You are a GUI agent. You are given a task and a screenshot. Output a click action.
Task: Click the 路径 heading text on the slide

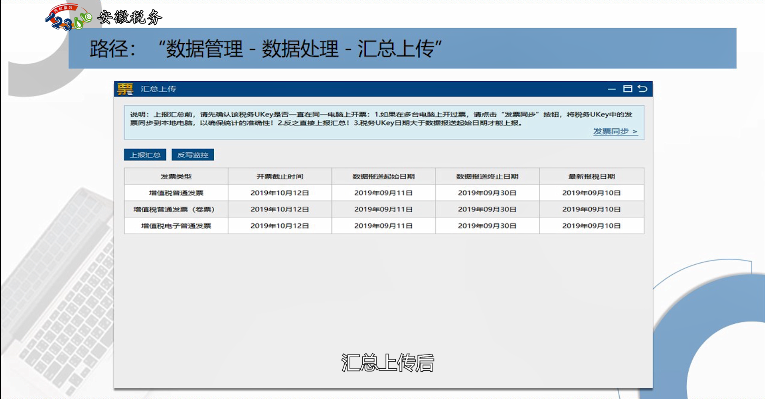266,49
